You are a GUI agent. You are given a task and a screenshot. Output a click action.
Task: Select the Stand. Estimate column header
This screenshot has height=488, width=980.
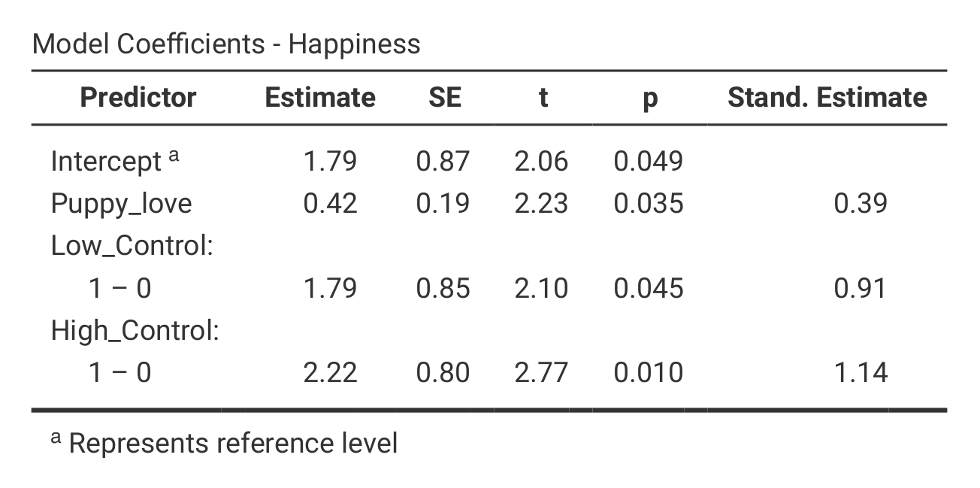[x=827, y=98]
